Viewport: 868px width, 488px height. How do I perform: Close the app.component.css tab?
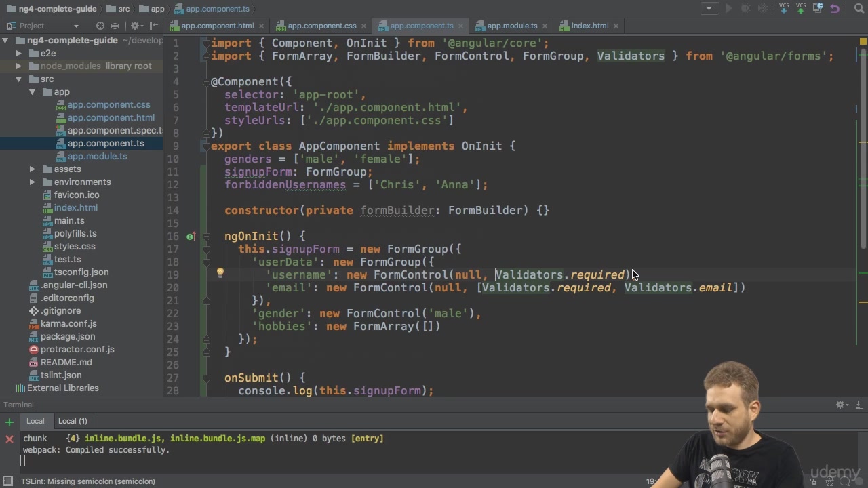click(365, 26)
